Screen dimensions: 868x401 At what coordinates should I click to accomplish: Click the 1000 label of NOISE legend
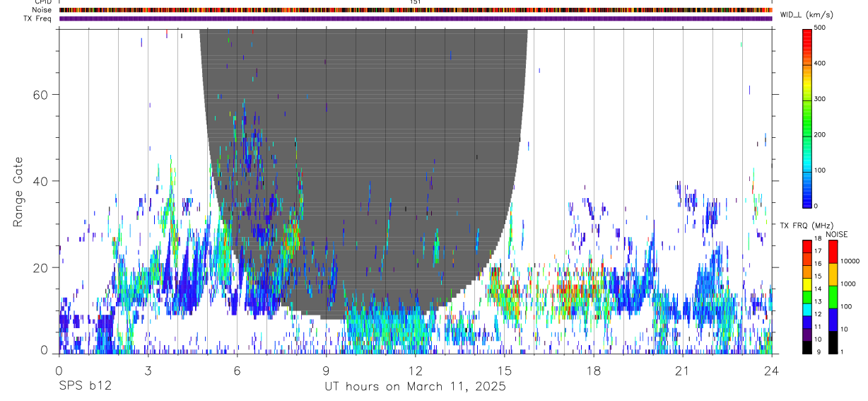[x=849, y=284]
